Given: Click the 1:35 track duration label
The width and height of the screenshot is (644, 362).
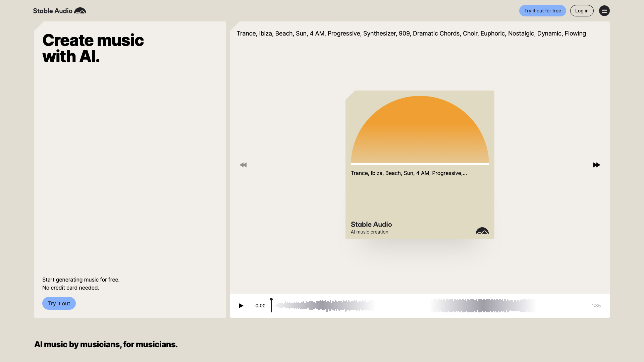Looking at the screenshot, I should 596,306.
